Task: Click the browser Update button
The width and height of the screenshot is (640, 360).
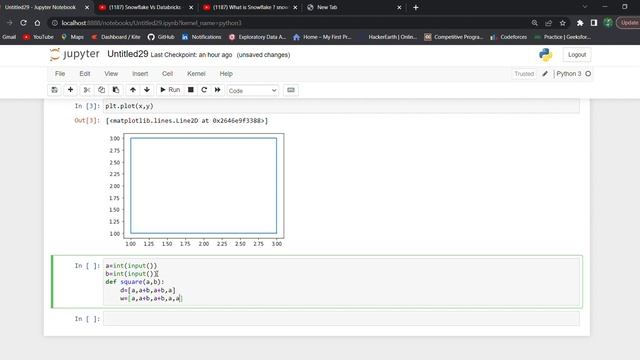Action: pos(629,23)
